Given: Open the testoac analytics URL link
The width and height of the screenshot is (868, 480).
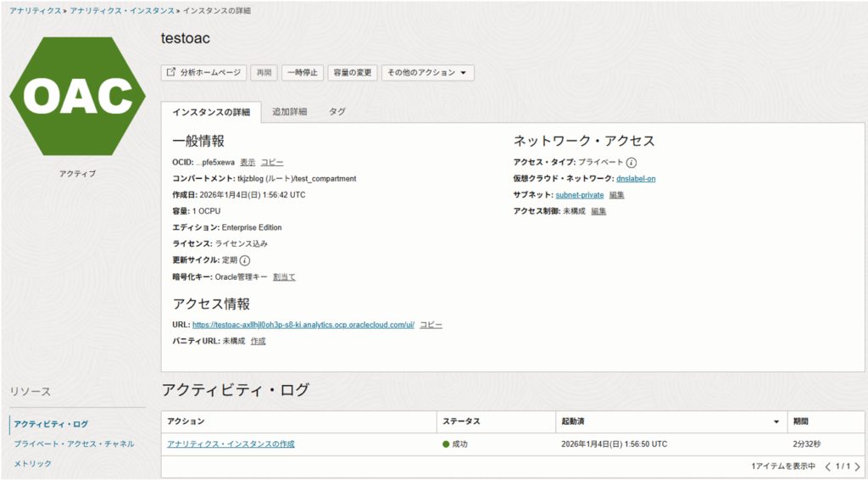Looking at the screenshot, I should pos(303,325).
